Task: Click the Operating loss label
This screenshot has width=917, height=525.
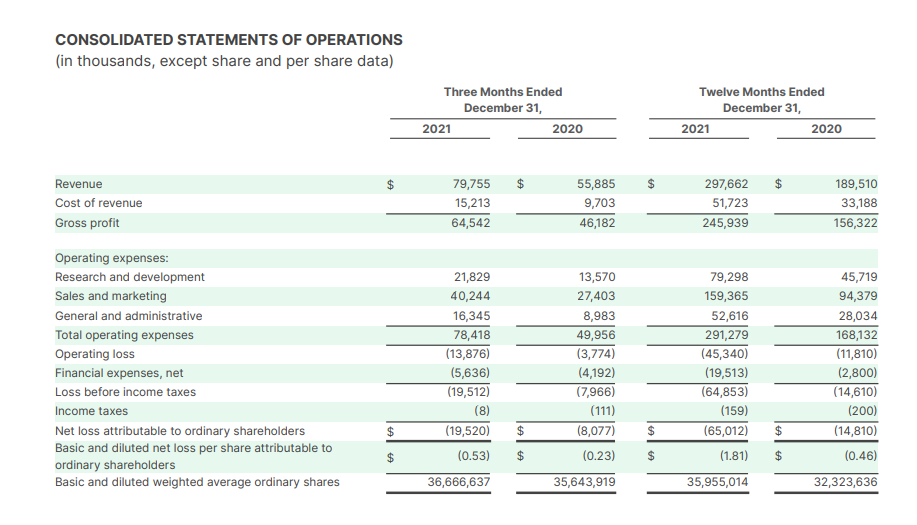Action: pyautogui.click(x=95, y=354)
